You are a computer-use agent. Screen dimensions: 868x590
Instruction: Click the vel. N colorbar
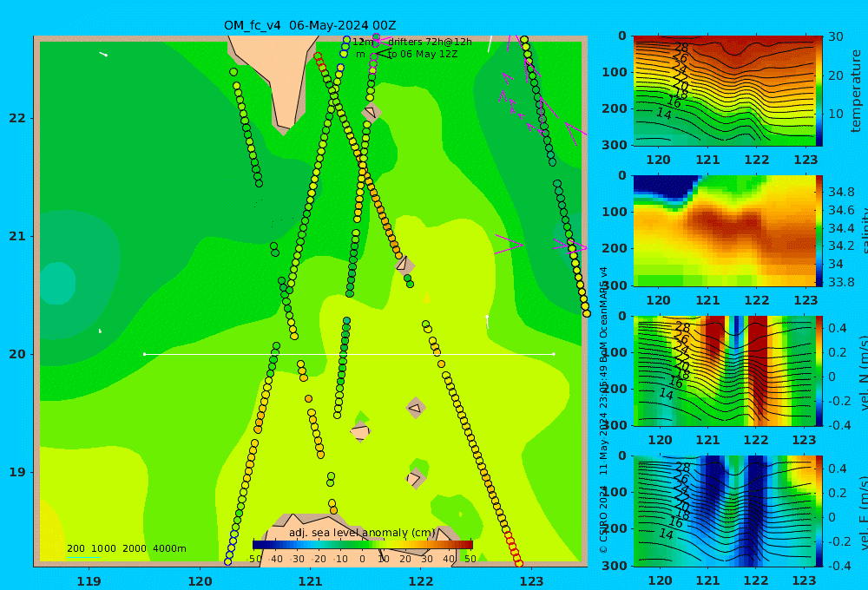point(819,370)
